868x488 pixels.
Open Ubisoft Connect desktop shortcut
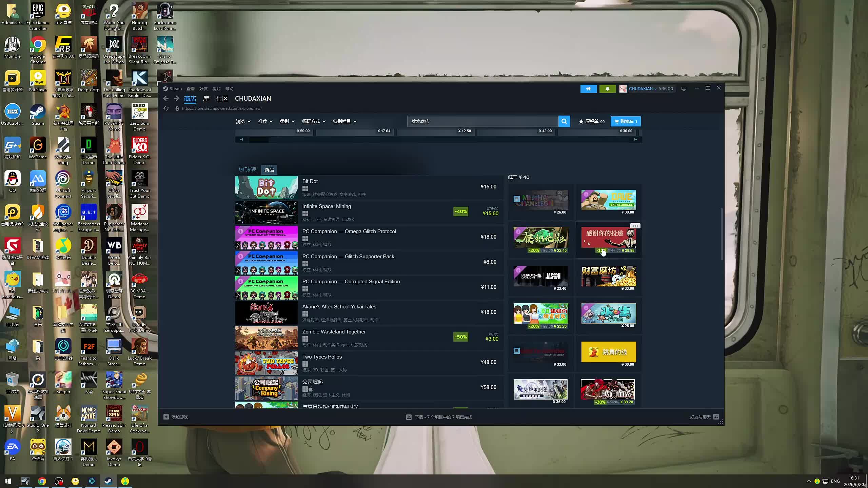pyautogui.click(x=63, y=184)
